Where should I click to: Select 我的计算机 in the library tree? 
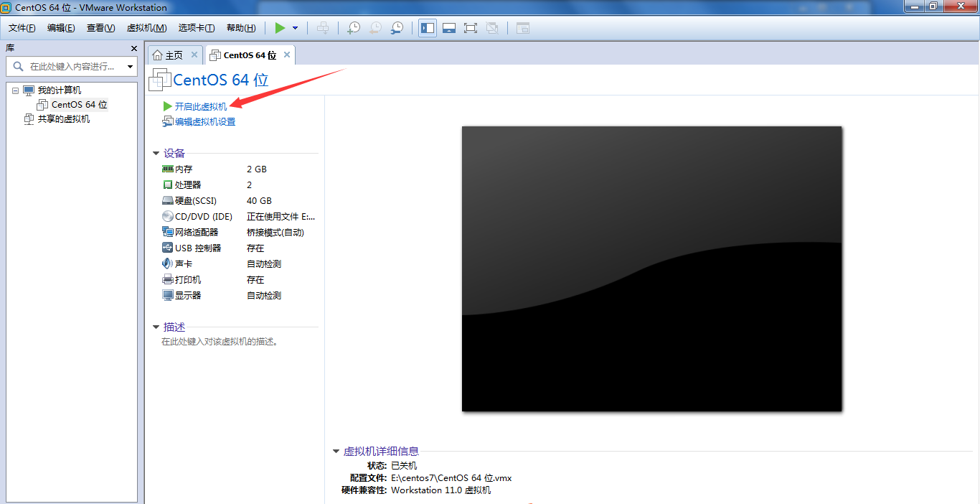pyautogui.click(x=60, y=90)
